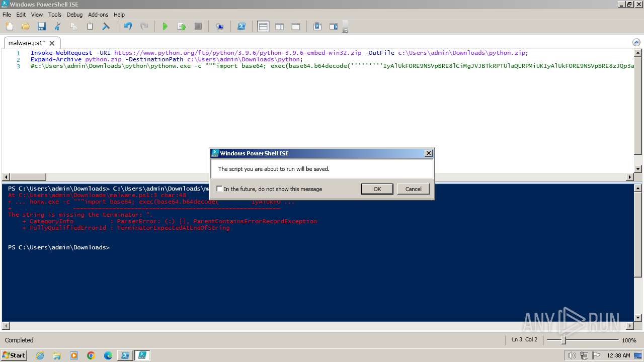Stop operation square icon
Screen dimensions: 644x362
198,27
